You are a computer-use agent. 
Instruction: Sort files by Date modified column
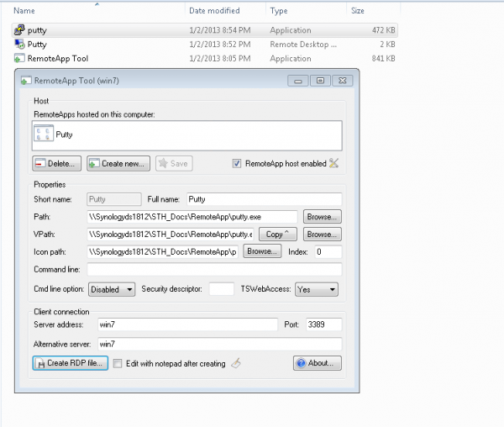214,11
